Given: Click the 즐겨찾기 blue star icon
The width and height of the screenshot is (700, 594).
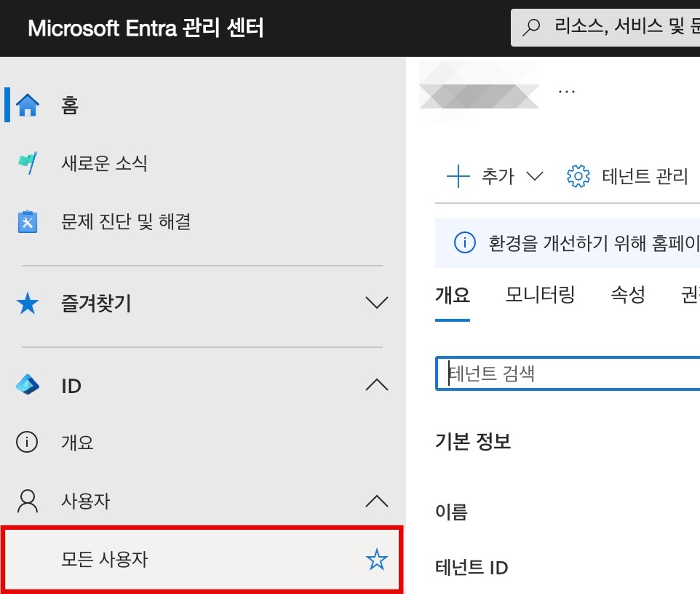Looking at the screenshot, I should (28, 304).
